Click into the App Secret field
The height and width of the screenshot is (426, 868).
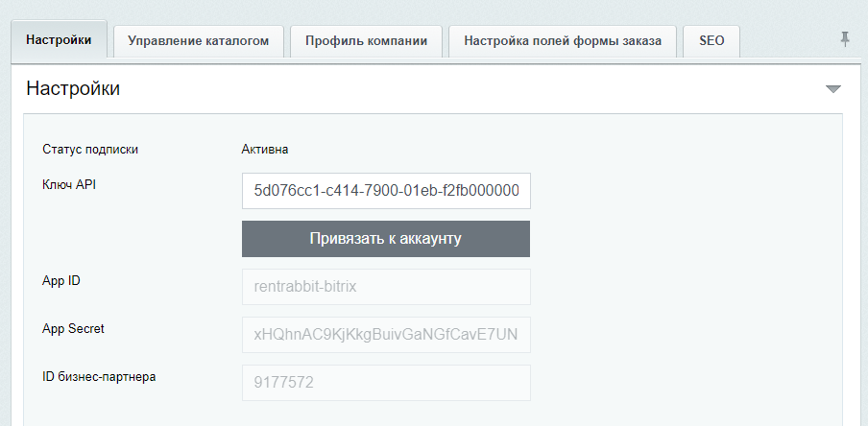tap(385, 335)
